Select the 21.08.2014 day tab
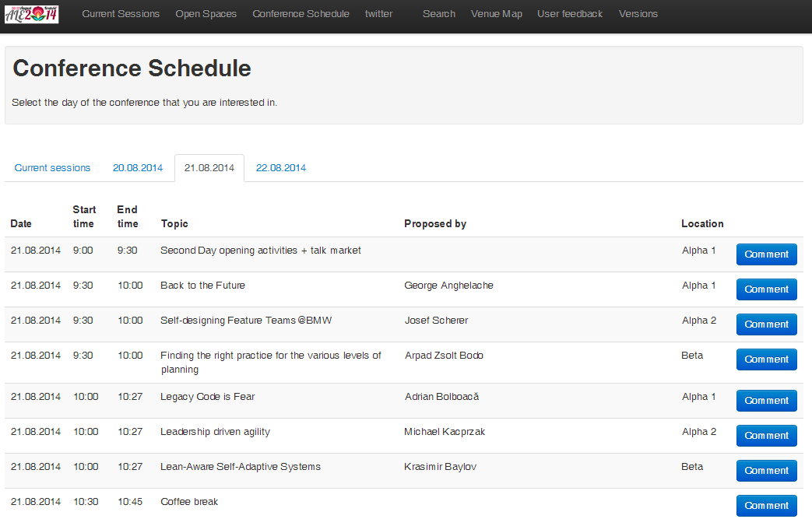This screenshot has width=812, height=519. coord(209,168)
